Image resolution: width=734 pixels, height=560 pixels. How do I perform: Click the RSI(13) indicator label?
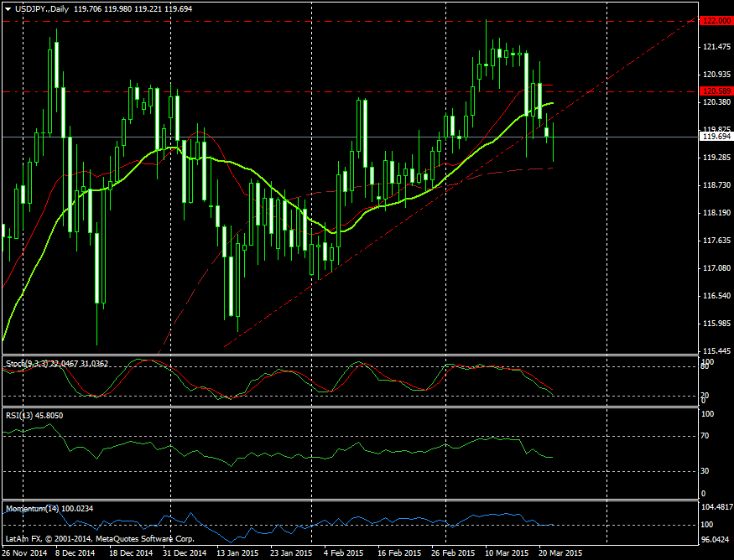pyautogui.click(x=19, y=415)
